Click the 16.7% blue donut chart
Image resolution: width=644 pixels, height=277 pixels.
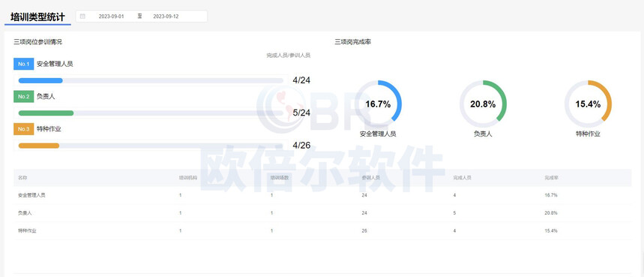pyautogui.click(x=378, y=104)
